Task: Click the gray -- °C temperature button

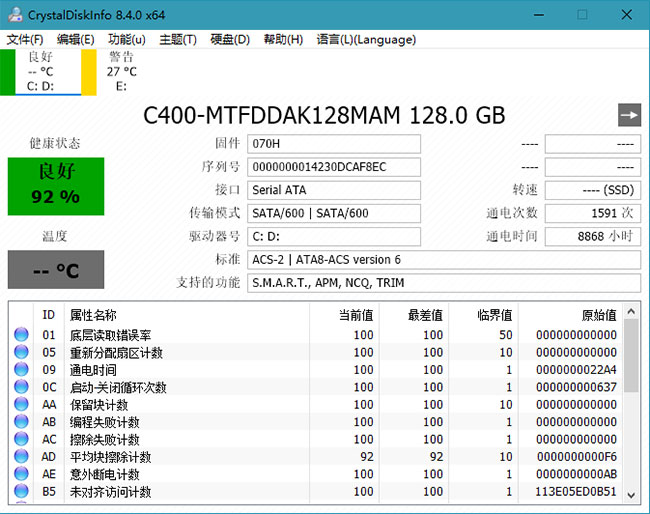Action: pyautogui.click(x=56, y=269)
